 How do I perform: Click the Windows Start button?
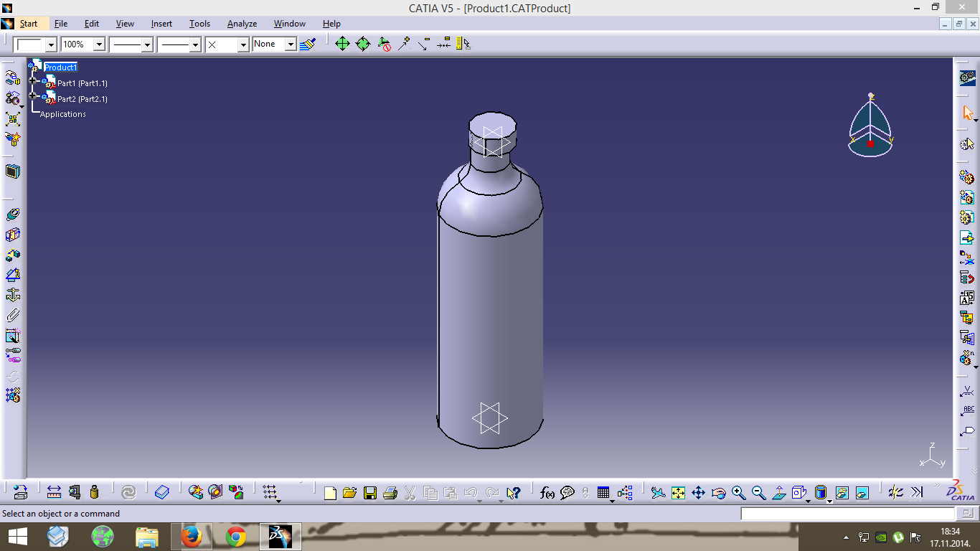17,537
